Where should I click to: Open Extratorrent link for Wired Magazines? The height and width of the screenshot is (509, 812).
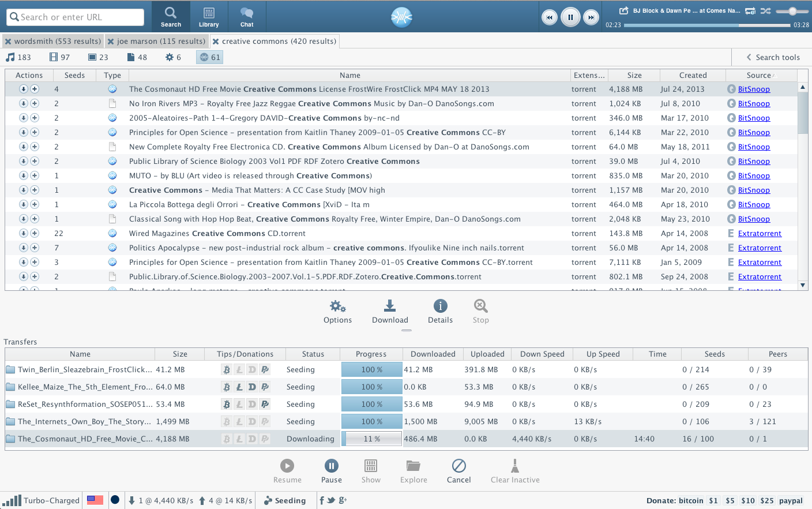click(760, 233)
